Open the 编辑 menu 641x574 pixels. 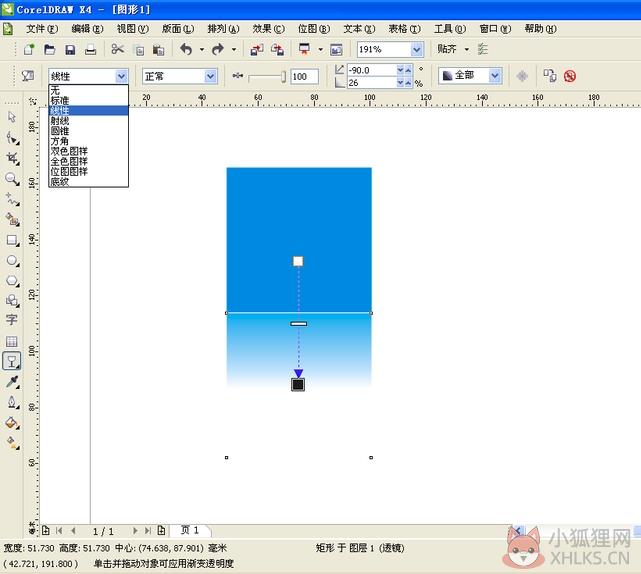point(87,29)
